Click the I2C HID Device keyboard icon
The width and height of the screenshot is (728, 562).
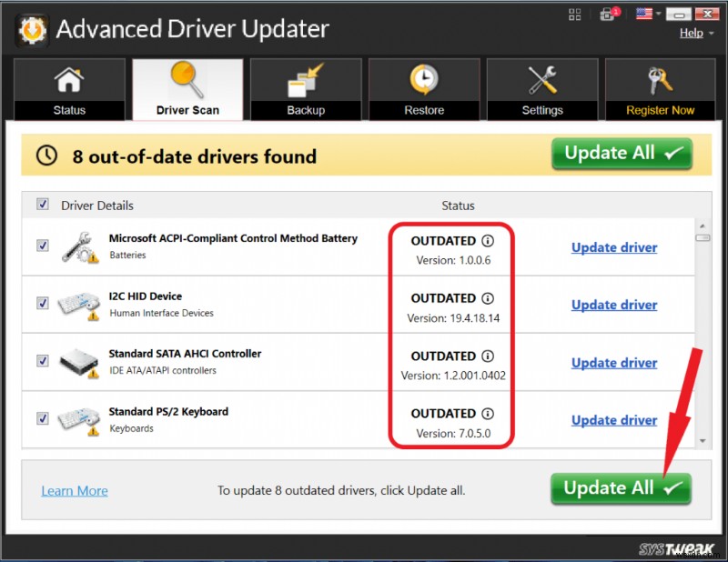pos(79,306)
